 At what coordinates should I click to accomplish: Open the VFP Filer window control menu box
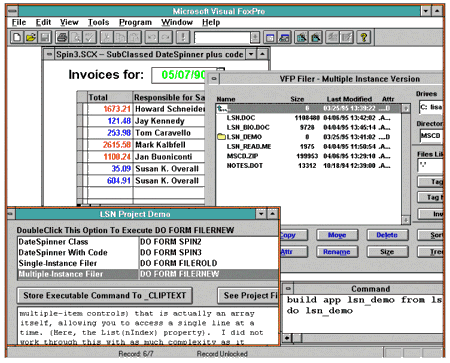(214, 79)
